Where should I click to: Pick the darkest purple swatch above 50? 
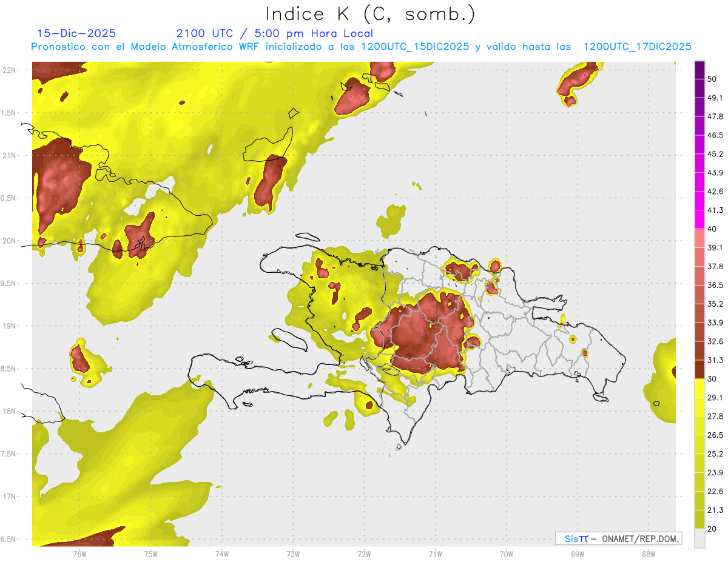pos(699,70)
